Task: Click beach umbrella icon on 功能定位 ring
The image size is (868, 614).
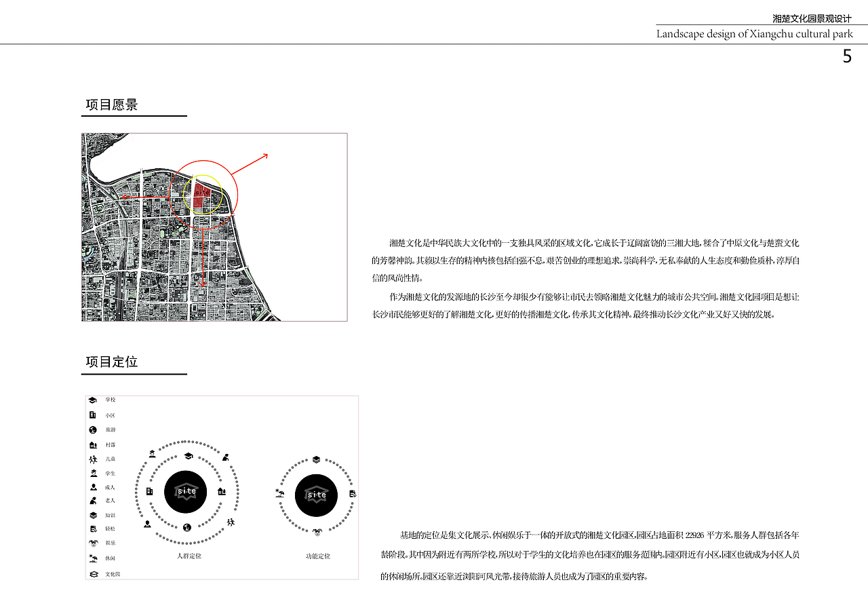Action: click(x=279, y=493)
